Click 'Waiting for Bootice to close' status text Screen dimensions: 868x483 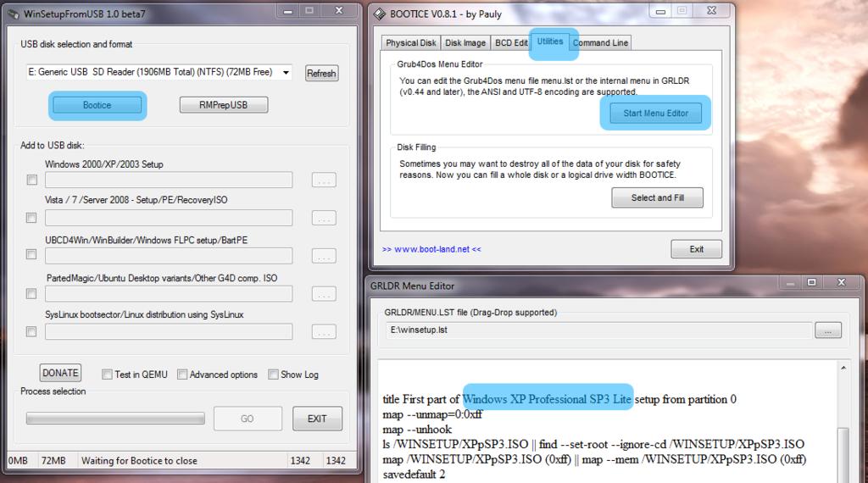coord(139,461)
